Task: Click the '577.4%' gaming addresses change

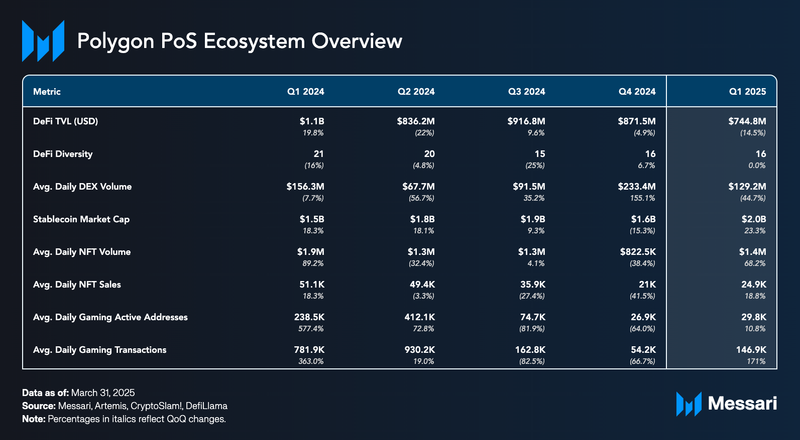Action: [x=311, y=329]
